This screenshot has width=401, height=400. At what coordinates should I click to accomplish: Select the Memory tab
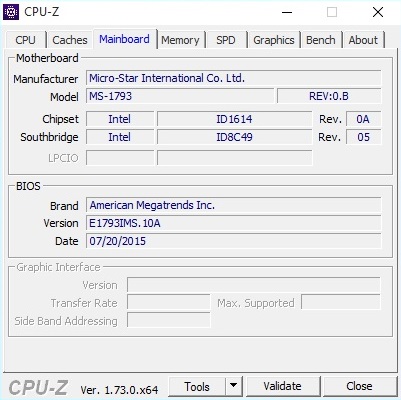[180, 40]
